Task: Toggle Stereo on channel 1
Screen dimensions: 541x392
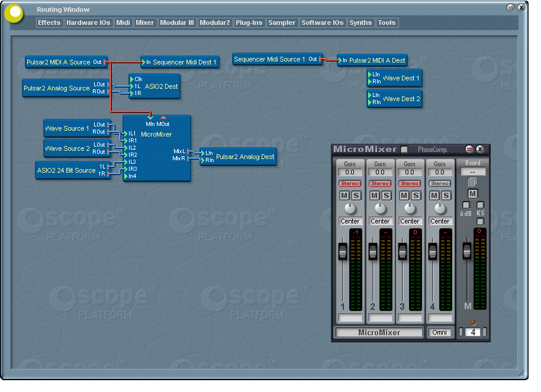Action: 350,183
